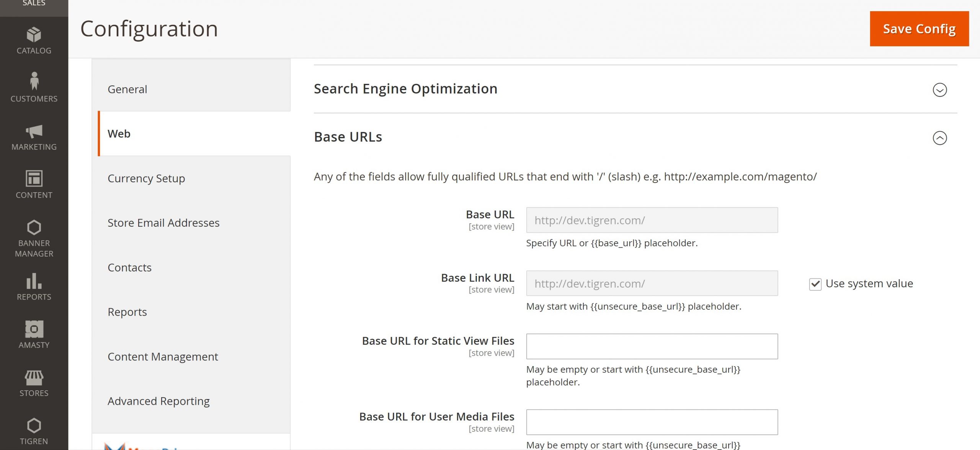Open the Amasty sidebar icon
This screenshot has width=980, height=450.
(x=34, y=329)
